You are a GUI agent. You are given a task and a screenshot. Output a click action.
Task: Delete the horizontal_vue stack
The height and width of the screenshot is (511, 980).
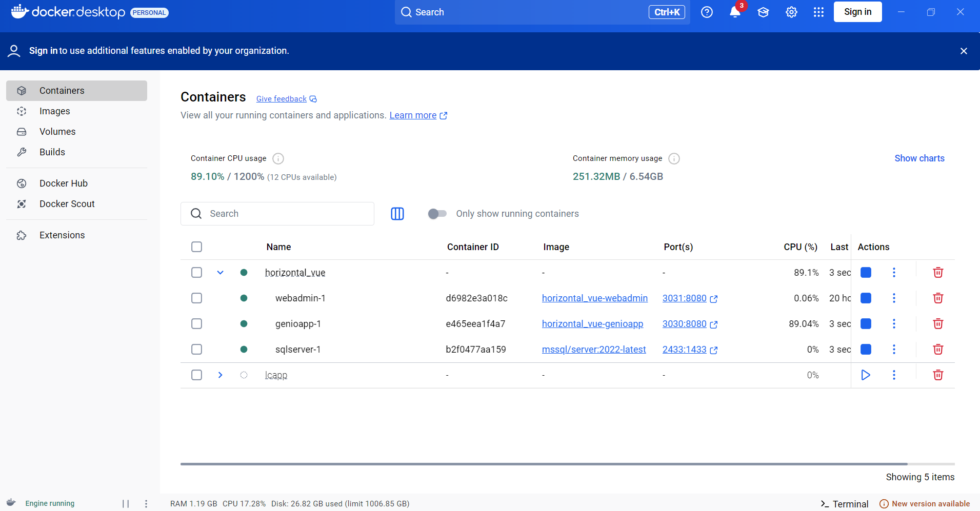938,273
